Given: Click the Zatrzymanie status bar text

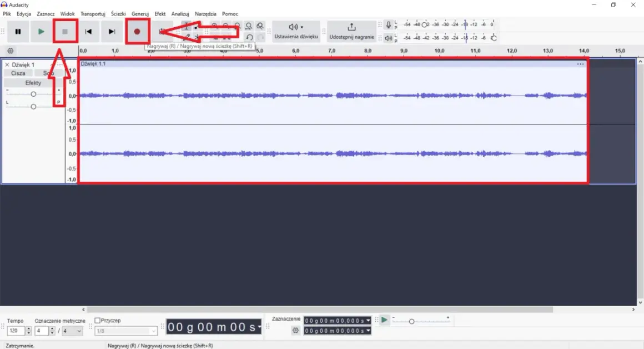Looking at the screenshot, I should click(20, 346).
